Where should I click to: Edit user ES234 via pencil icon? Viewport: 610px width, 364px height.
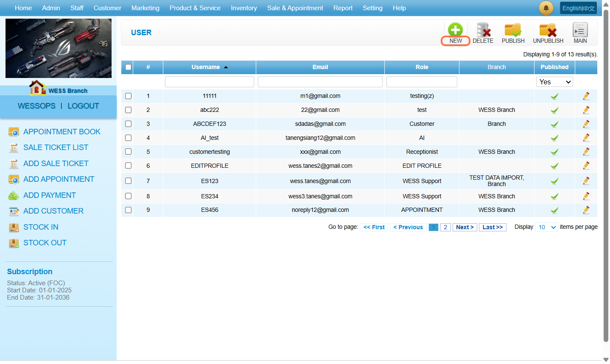click(586, 196)
